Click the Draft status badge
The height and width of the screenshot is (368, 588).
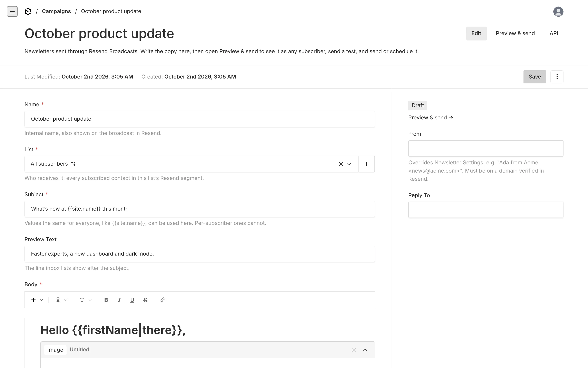418,105
